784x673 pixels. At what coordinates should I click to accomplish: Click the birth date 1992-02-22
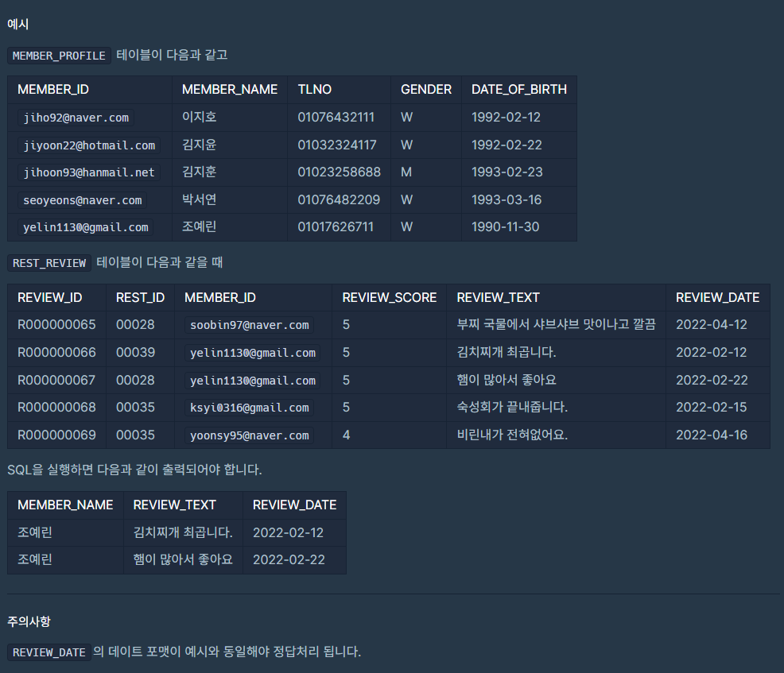pos(506,145)
